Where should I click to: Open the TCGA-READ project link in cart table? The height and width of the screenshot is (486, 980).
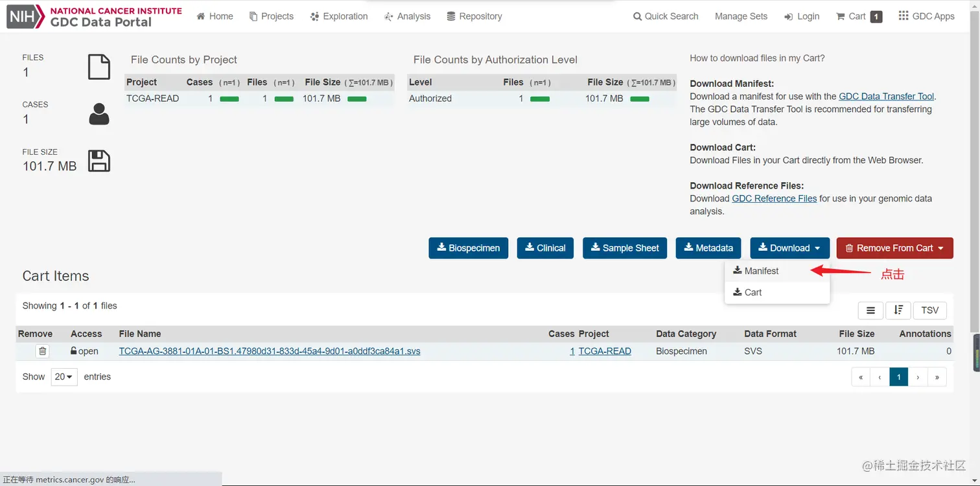(605, 351)
